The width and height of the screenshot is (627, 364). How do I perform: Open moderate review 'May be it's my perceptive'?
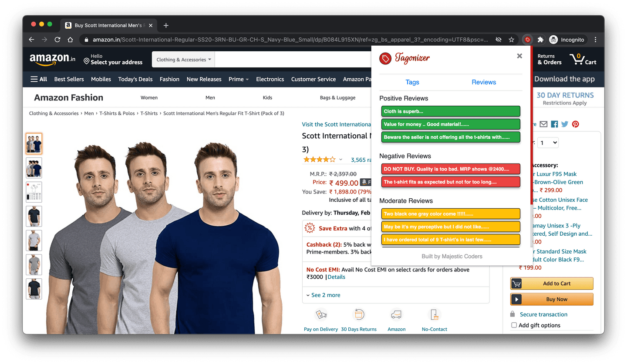coord(451,227)
